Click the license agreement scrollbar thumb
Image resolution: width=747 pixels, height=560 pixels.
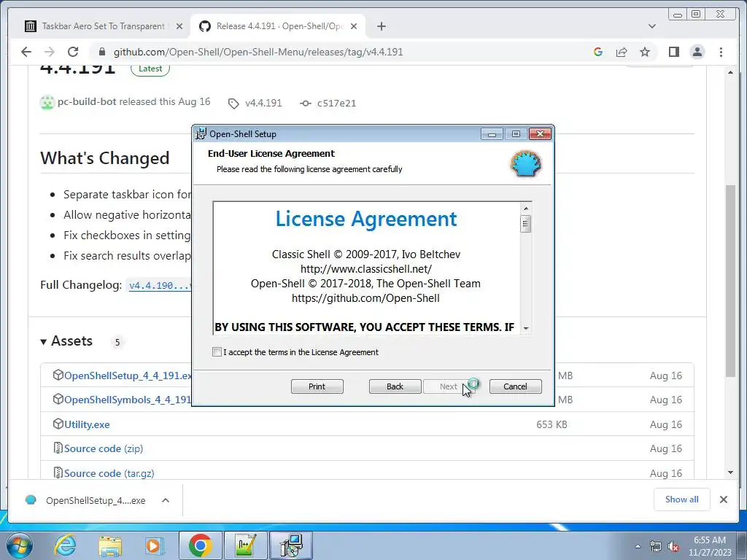[x=525, y=223]
